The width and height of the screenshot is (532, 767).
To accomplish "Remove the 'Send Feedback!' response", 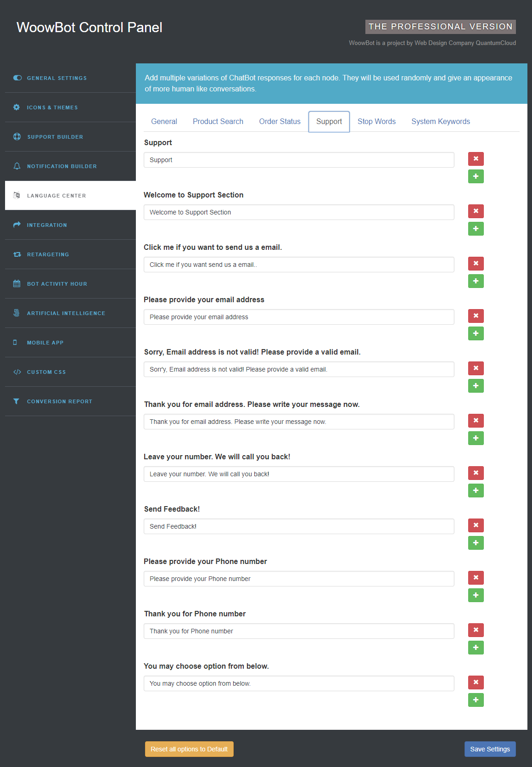I will pyautogui.click(x=476, y=525).
